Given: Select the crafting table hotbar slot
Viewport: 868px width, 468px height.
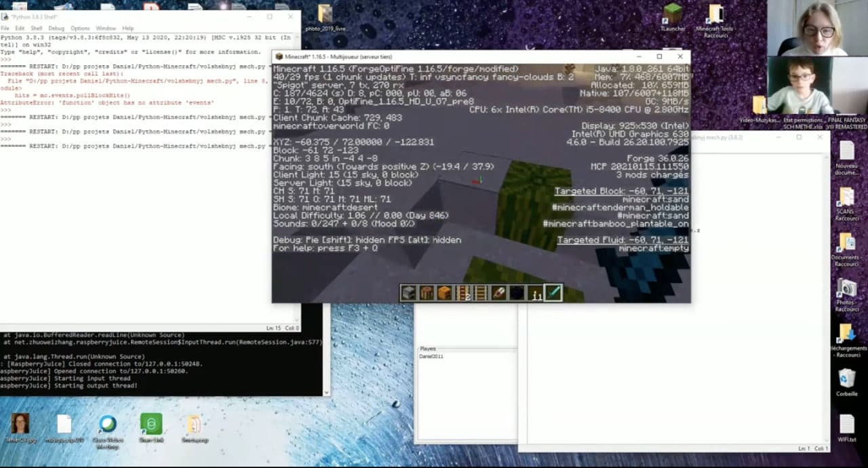Looking at the screenshot, I should pos(427,293).
